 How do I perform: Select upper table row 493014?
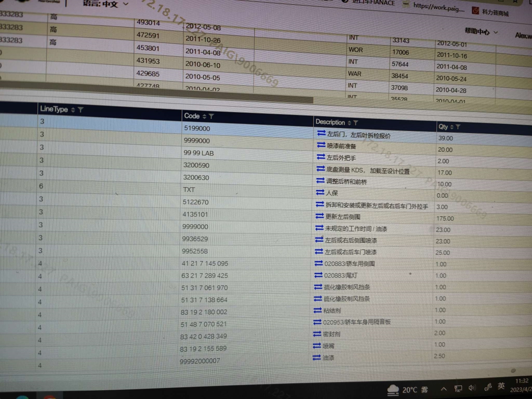click(x=148, y=22)
